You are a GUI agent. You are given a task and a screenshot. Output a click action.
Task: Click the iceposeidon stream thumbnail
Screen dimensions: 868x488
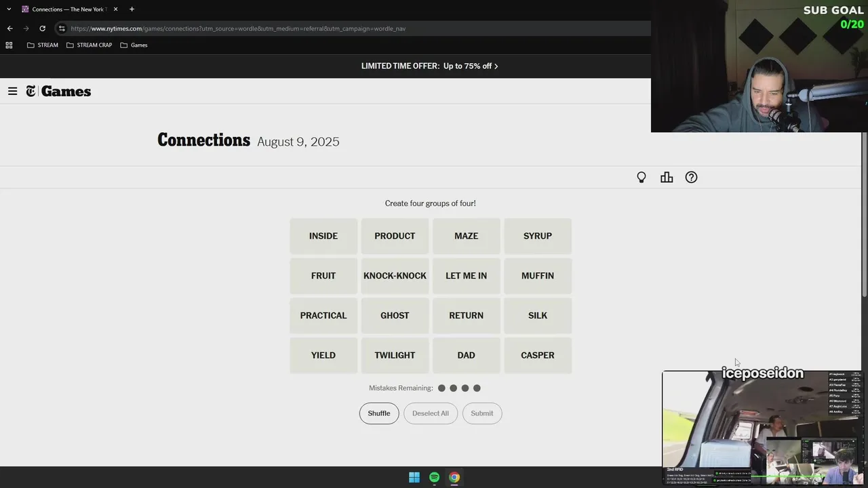(763, 428)
